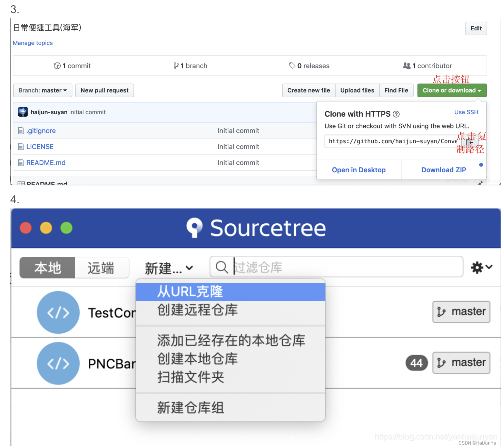The height and width of the screenshot is (448, 501).
Task: Open the README.md file
Action: click(46, 163)
